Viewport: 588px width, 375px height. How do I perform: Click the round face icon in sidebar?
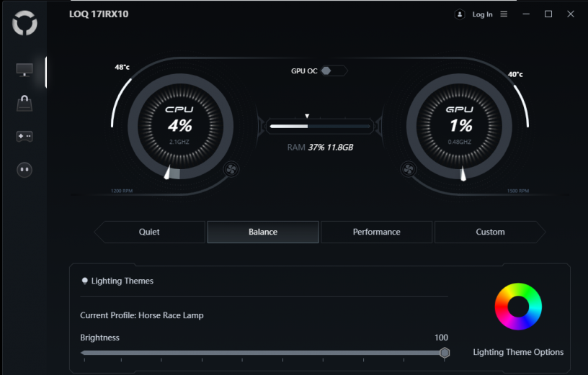[x=24, y=170]
